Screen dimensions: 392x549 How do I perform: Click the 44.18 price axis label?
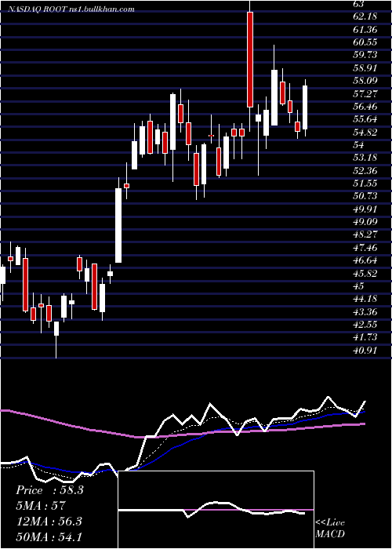[x=365, y=299]
